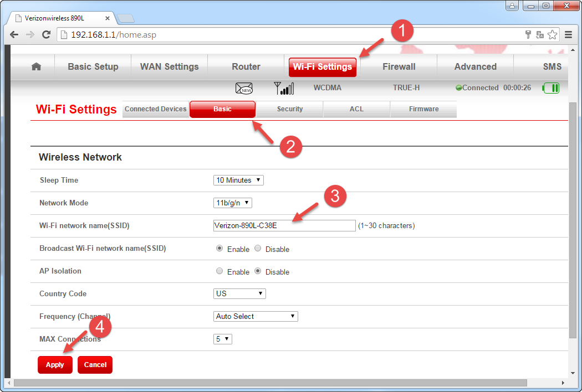This screenshot has height=392, width=582.
Task: Open the Sleep Time dropdown
Action: pyautogui.click(x=238, y=180)
